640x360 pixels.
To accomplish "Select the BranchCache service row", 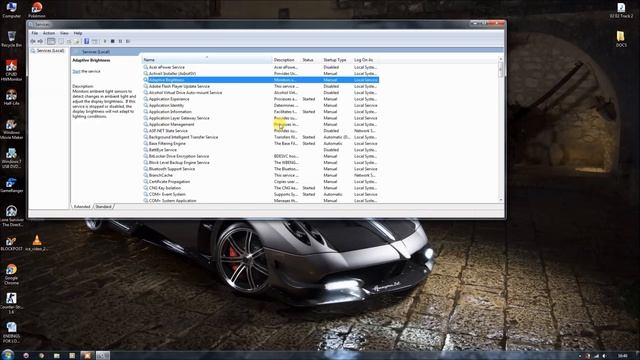I will point(260,176).
